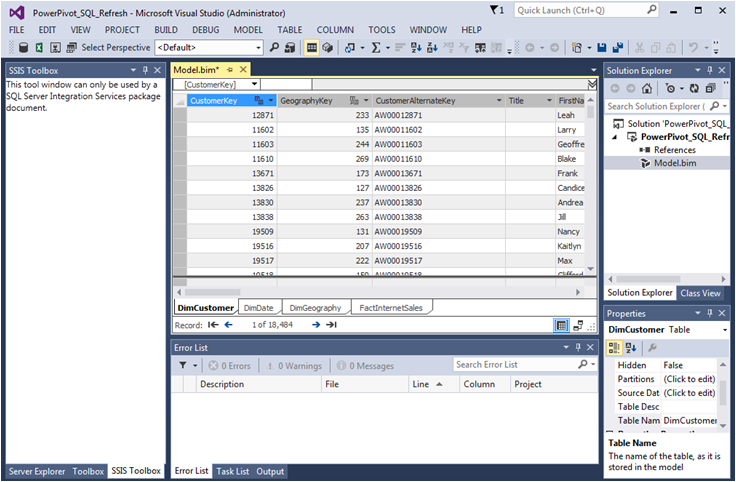736x482 pixels.
Task: Click the Existing Connections icon before Select Perspective
Action: [x=71, y=47]
